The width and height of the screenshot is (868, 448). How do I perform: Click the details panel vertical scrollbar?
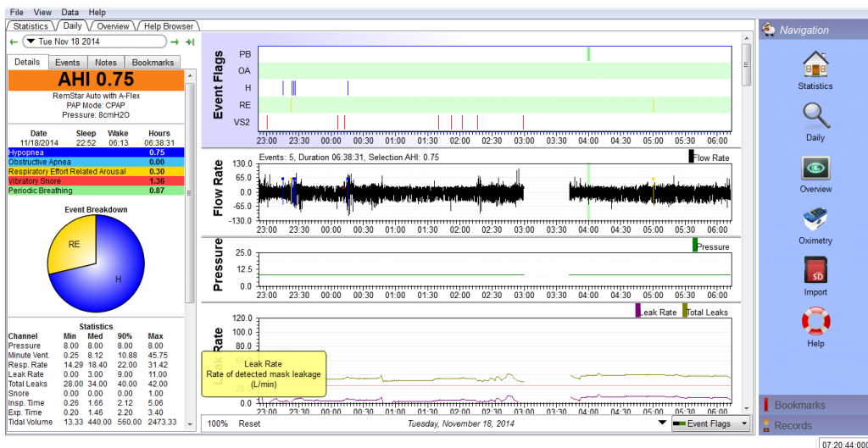pos(190,192)
